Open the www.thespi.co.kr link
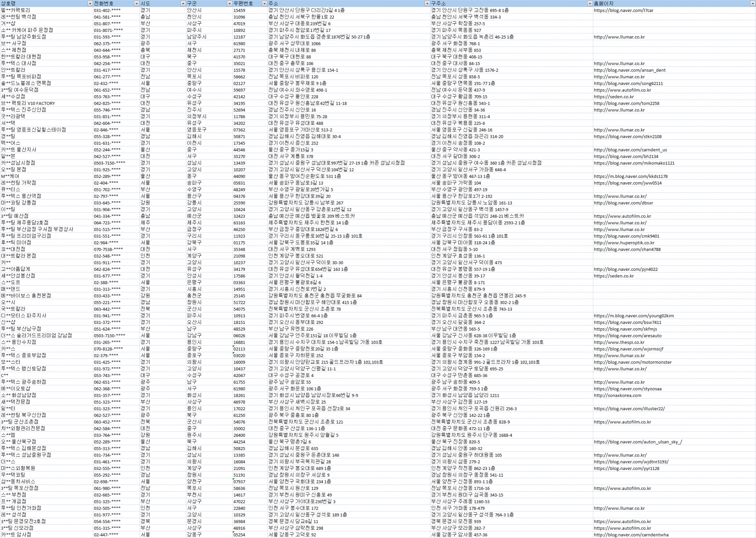756x538 pixels. (619, 342)
